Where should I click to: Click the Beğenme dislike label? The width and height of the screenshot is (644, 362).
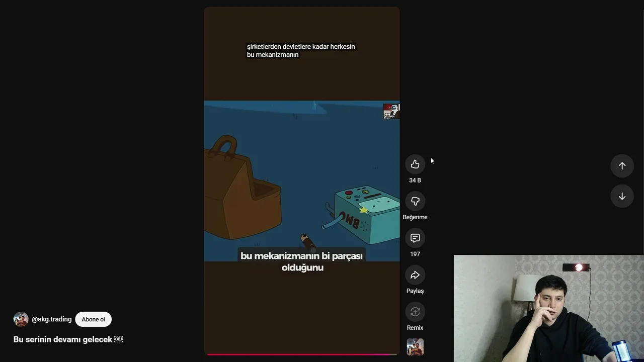pos(415,217)
